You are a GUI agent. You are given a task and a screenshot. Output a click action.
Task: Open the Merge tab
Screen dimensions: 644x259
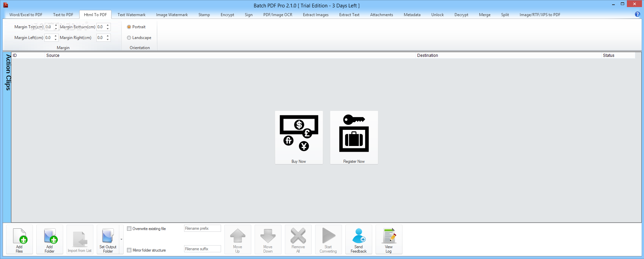coord(485,15)
